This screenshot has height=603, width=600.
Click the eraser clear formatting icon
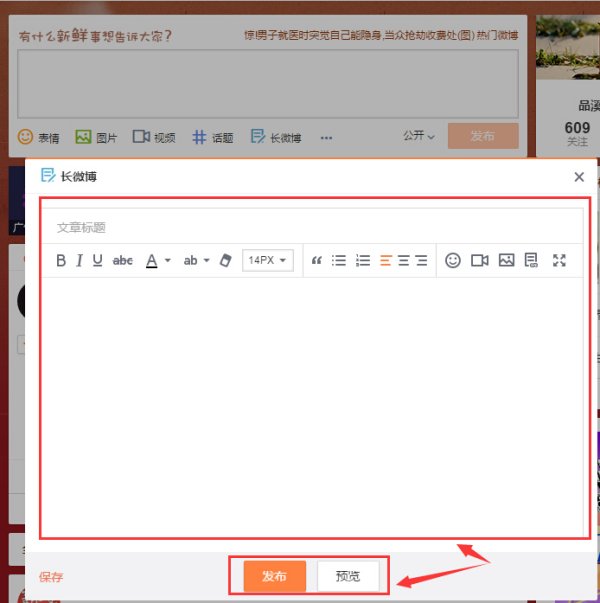[226, 260]
